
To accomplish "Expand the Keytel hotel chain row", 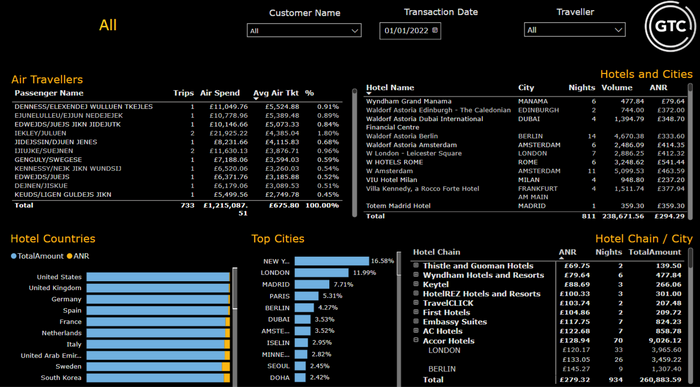I will click(x=416, y=284).
